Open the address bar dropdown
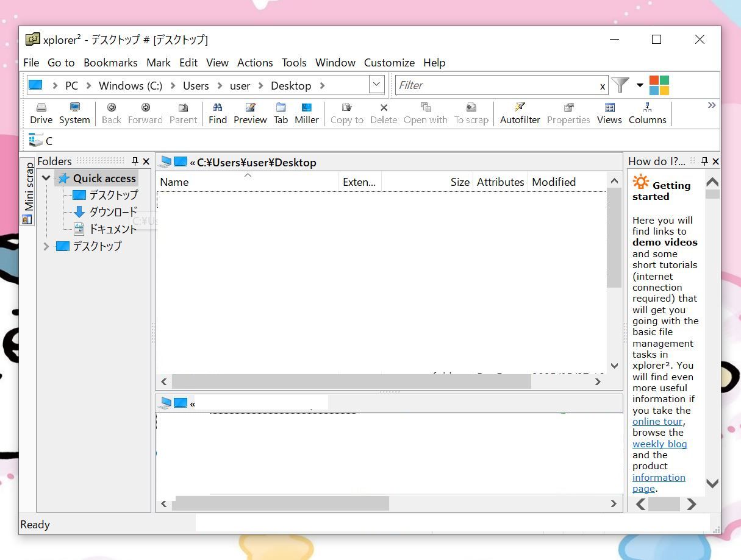 [376, 85]
